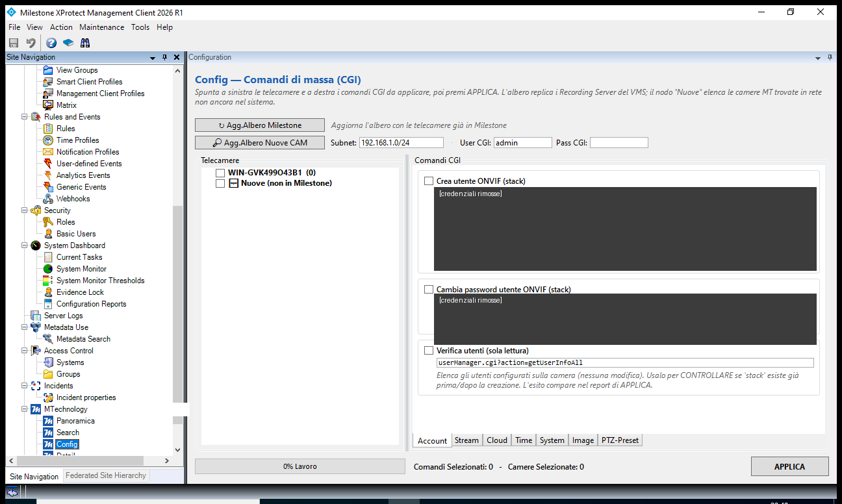Click the Metadata Search icon
The image size is (842, 504).
[x=48, y=339]
